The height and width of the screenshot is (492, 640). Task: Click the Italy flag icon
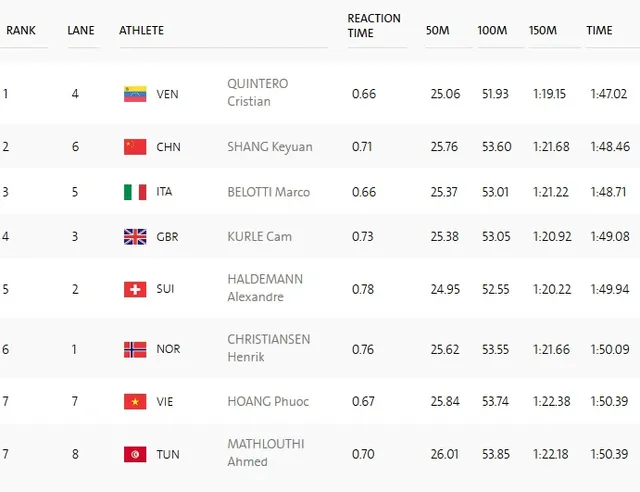coord(135,192)
